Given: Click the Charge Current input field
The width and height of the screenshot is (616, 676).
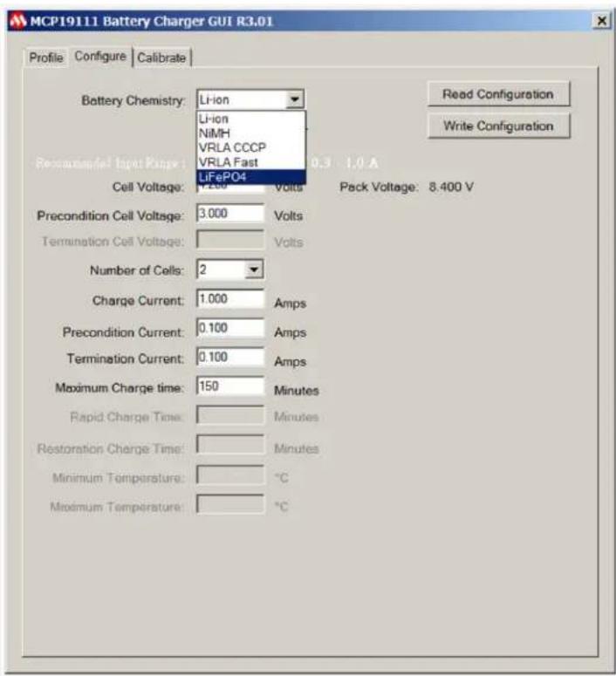Looking at the screenshot, I should pos(230,299).
